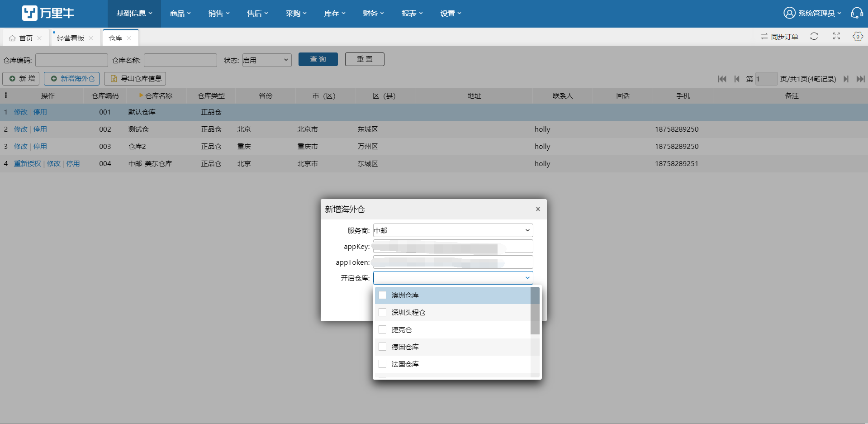The width and height of the screenshot is (868, 424).
Task: Toggle fullscreen mode icon
Action: [x=836, y=36]
